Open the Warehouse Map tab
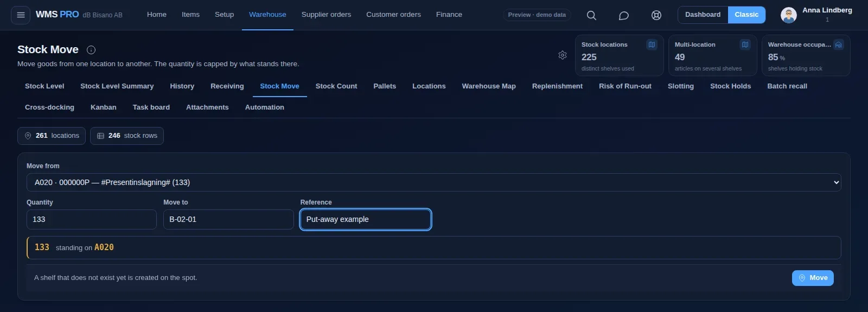Screen dimensions: 868x312 489,86
